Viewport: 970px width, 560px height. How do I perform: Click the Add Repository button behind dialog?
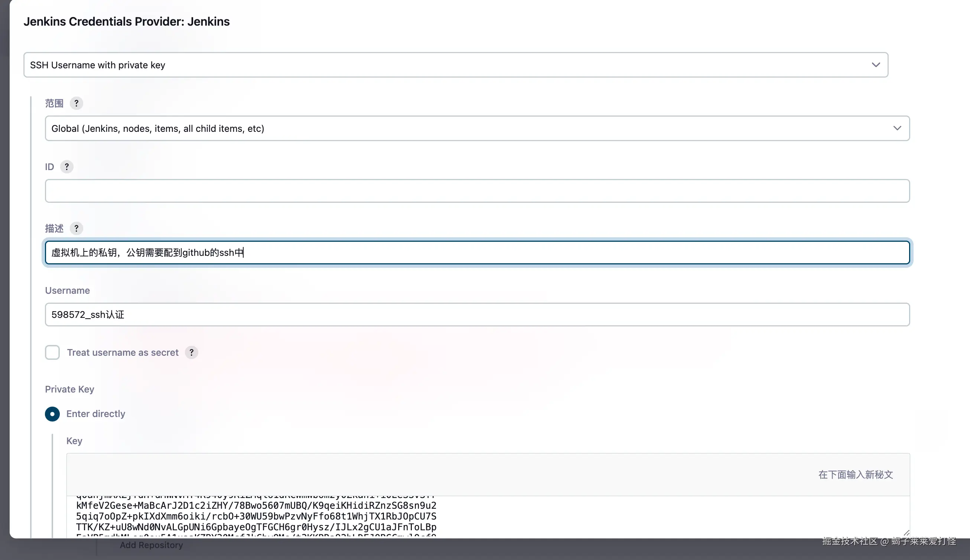click(x=151, y=545)
